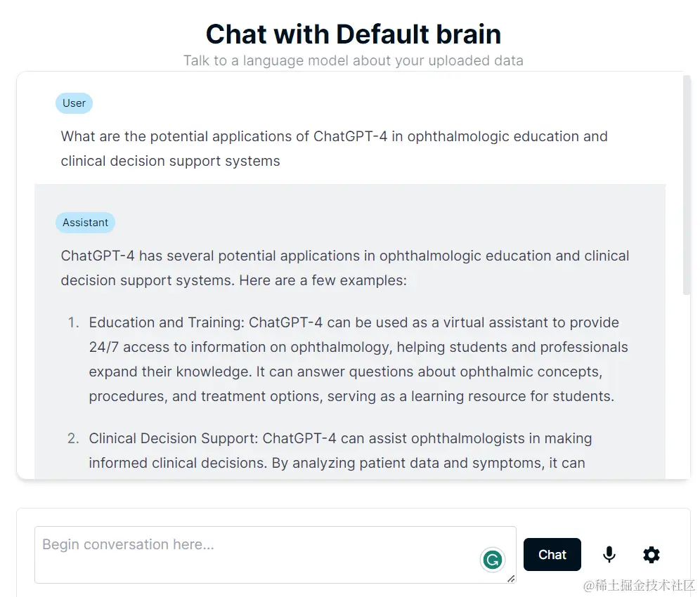Click the Assistant label badge
Viewport: 700px width, 597px height.
[85, 223]
